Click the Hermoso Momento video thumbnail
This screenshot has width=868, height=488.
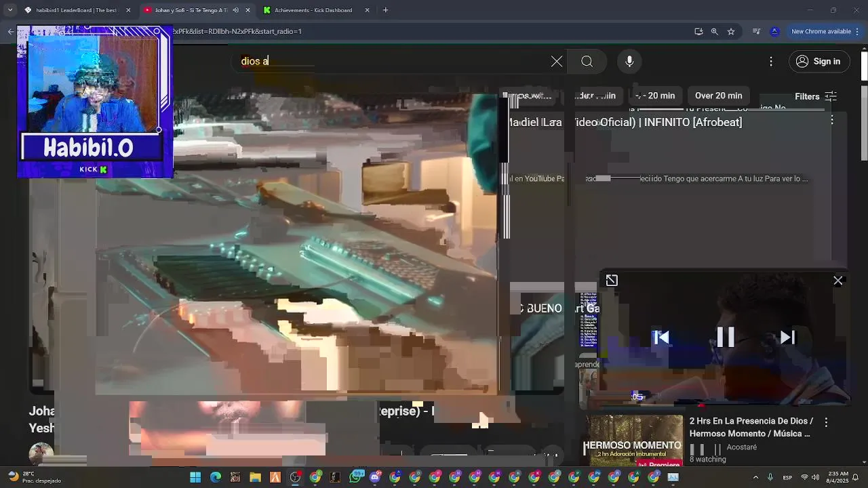(633, 441)
